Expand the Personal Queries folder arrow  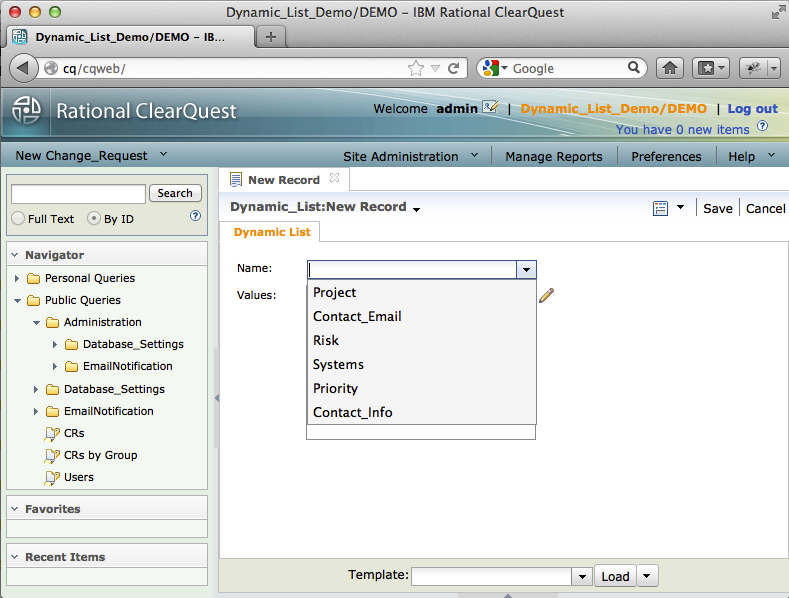(17, 278)
